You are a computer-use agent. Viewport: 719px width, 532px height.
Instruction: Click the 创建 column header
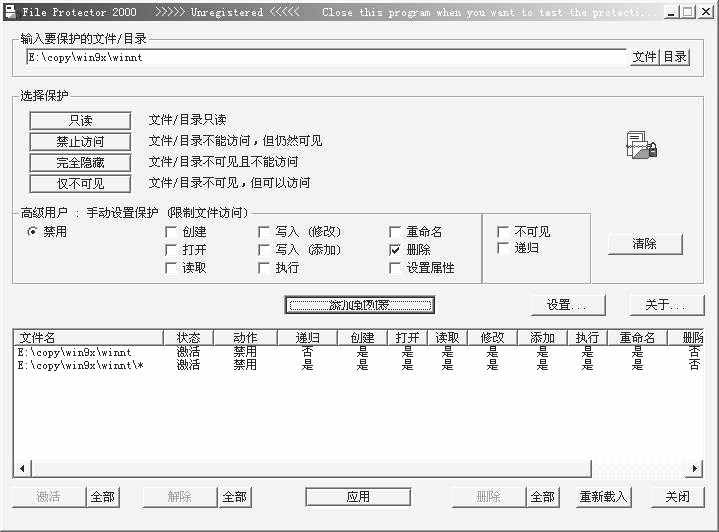pos(362,338)
